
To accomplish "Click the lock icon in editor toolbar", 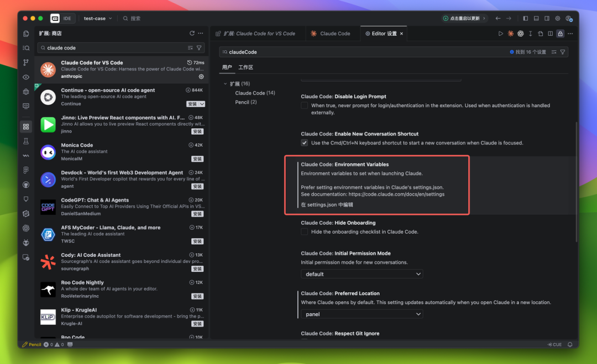I will coord(560,34).
